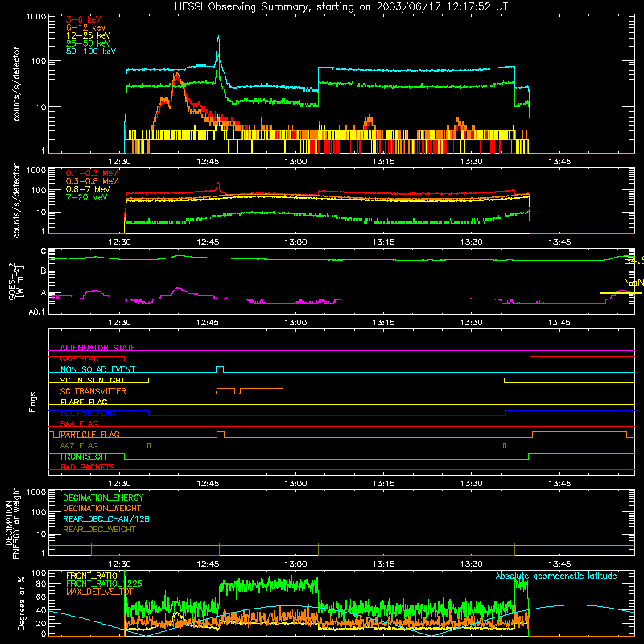Select the 25-50 keV legend label
Image resolution: width=644 pixels, height=644 pixels.
(x=89, y=43)
